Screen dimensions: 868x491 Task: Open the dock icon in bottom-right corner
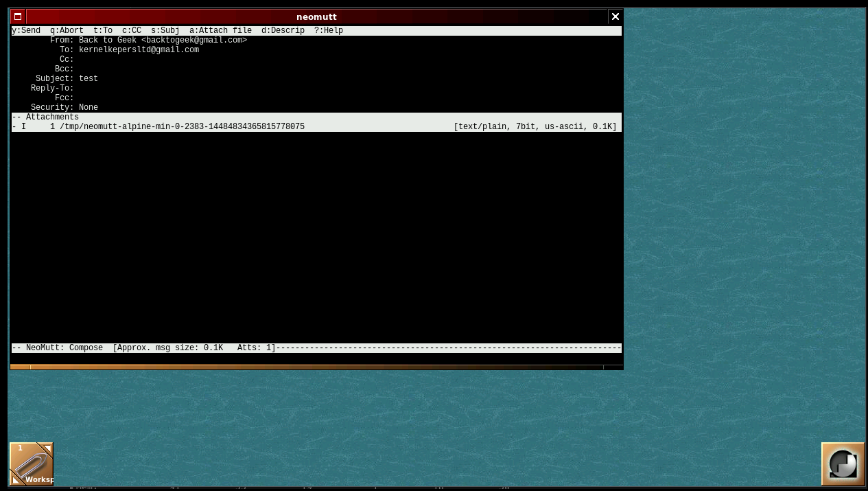point(843,464)
